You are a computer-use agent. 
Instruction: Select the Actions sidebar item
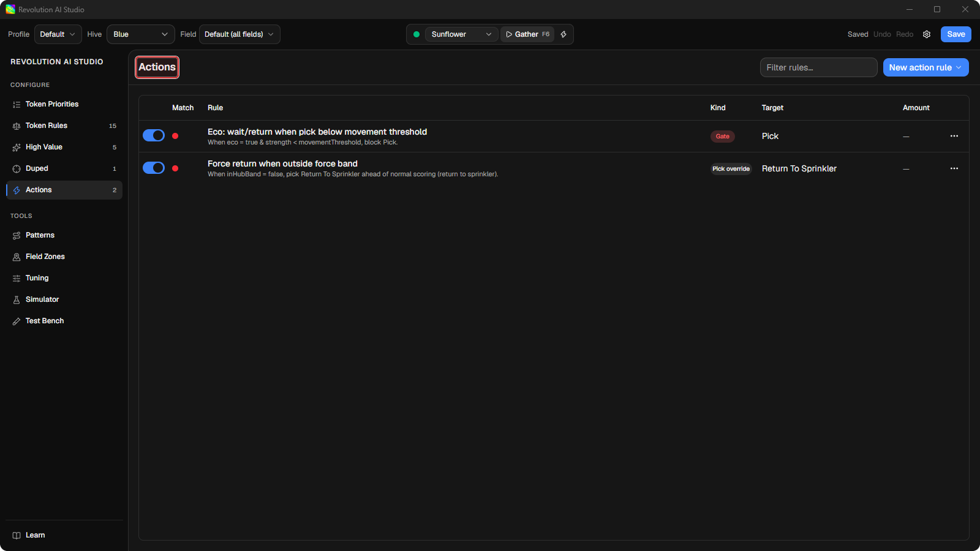(64, 190)
